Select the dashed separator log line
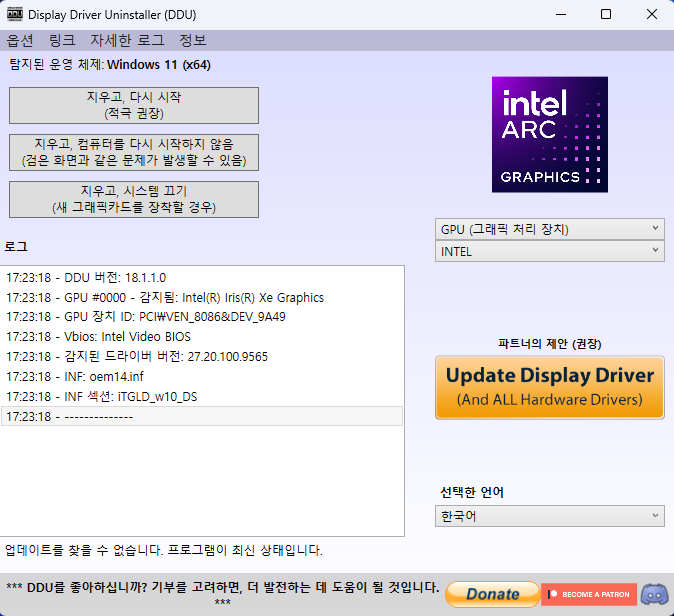 pyautogui.click(x=202, y=416)
